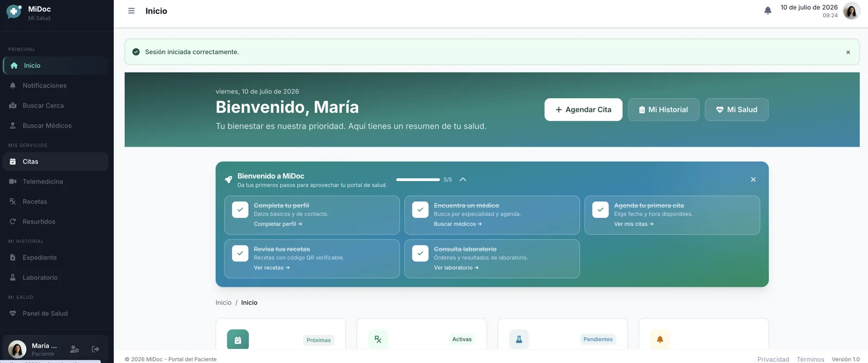Toggle Agenda tu primera cita checkbox
868x363 pixels.
coord(601,210)
